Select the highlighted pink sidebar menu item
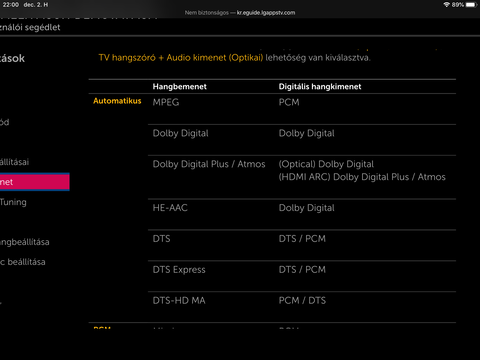480x360 pixels. [34, 182]
